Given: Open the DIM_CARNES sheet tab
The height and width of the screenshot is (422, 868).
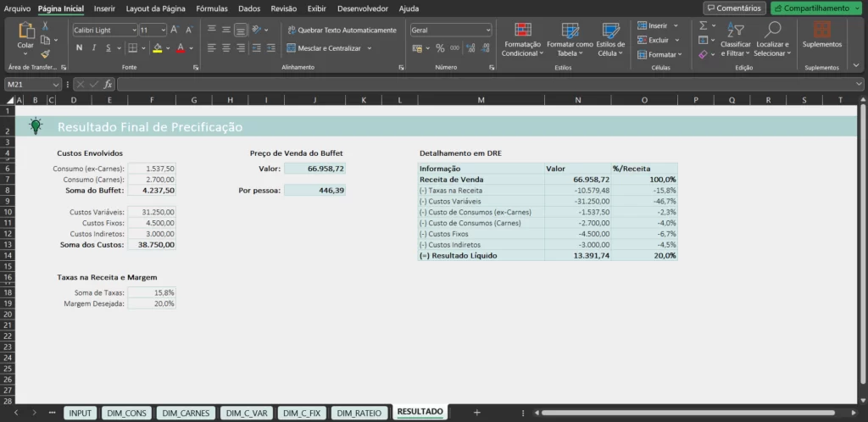Looking at the screenshot, I should [x=186, y=413].
